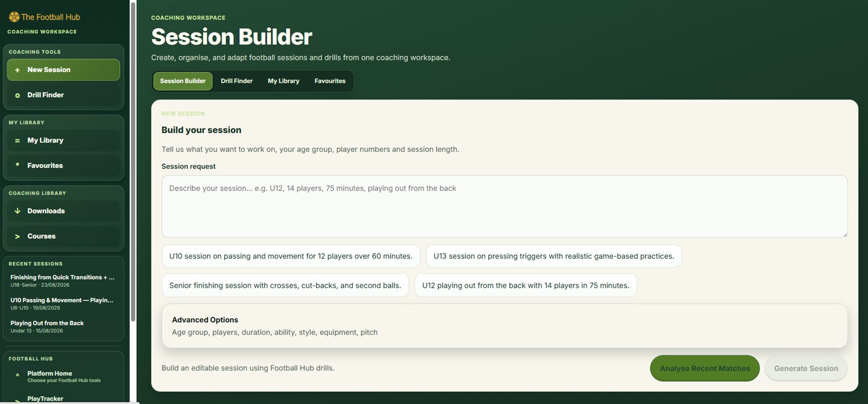Click the caret icon beside Platform Home
The image size is (868, 404).
point(17,375)
